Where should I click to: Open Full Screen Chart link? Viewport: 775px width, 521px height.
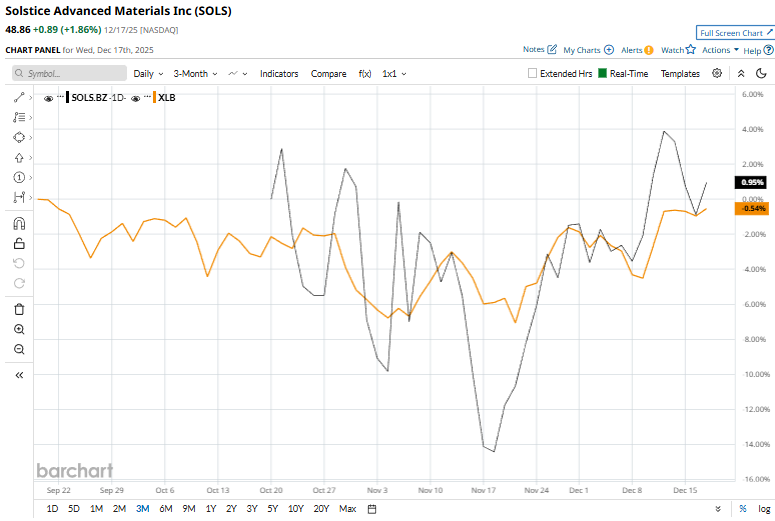[735, 33]
